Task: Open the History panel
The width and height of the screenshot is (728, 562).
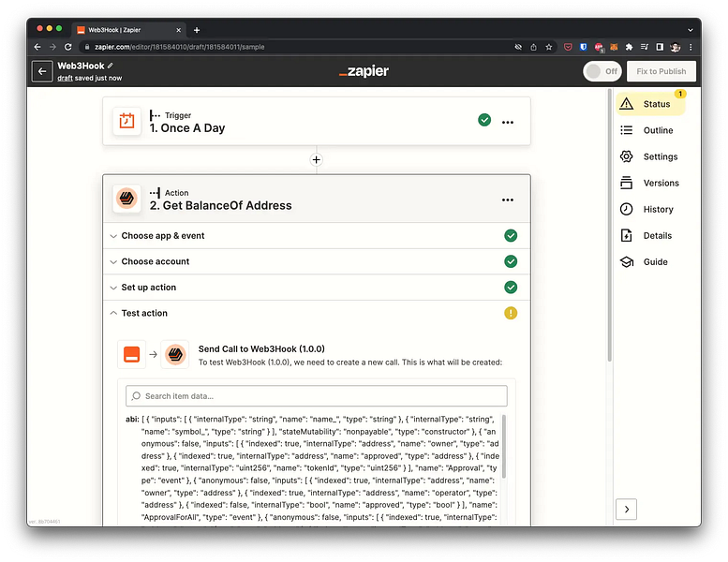Action: pyautogui.click(x=650, y=209)
